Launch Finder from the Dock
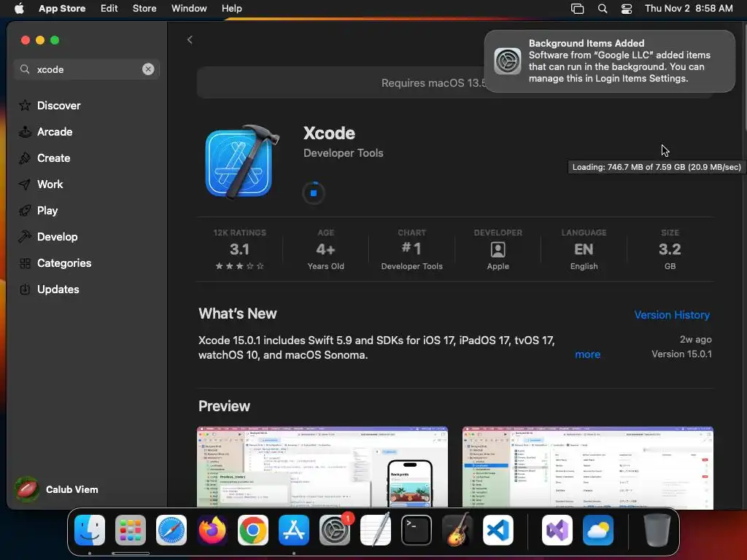 pyautogui.click(x=90, y=529)
